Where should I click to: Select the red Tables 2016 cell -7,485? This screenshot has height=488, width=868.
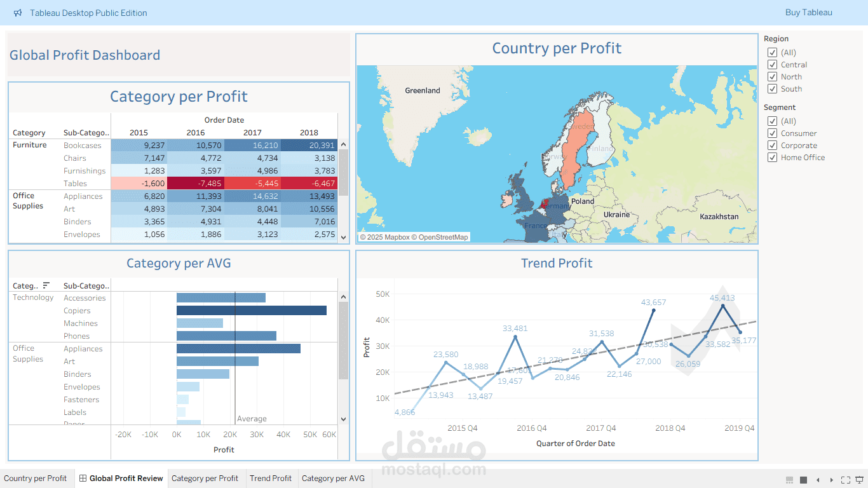(x=195, y=184)
